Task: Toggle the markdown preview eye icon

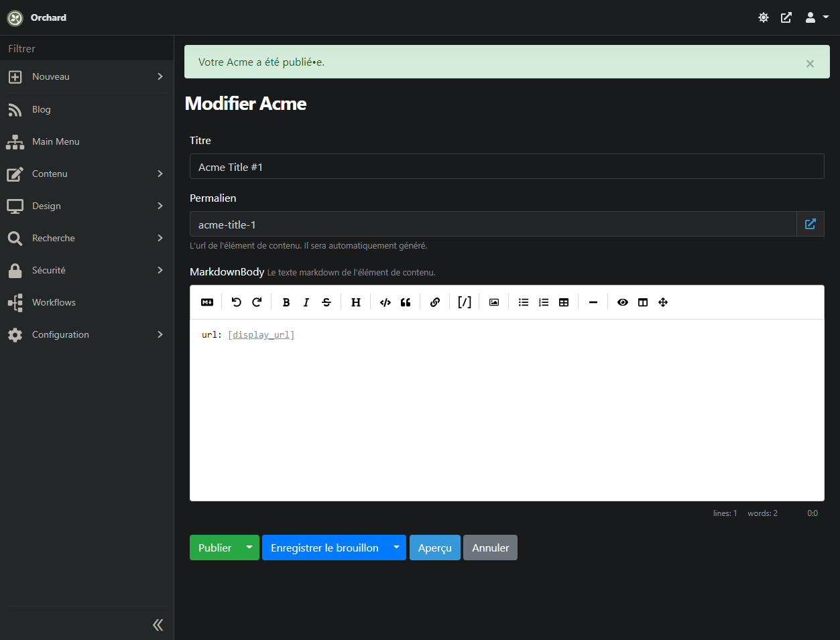Action: pyautogui.click(x=623, y=302)
